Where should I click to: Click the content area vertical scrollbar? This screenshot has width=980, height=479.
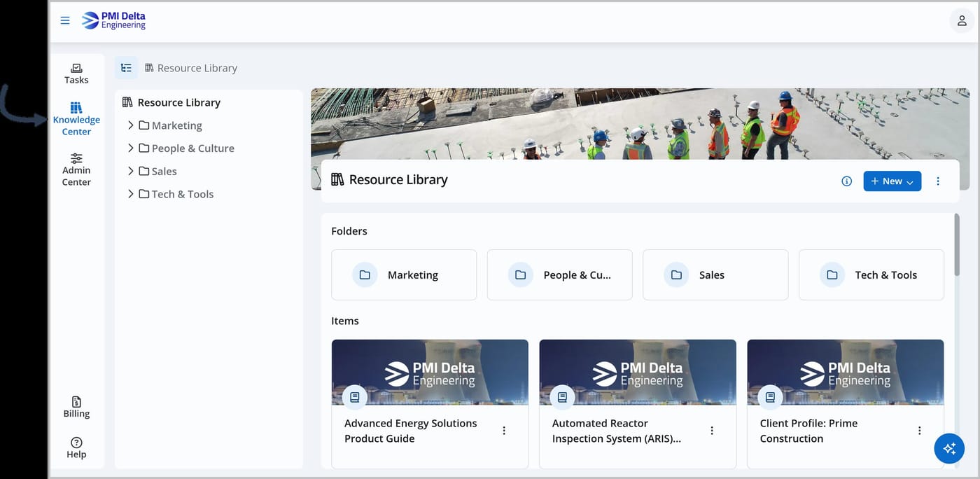[956, 245]
